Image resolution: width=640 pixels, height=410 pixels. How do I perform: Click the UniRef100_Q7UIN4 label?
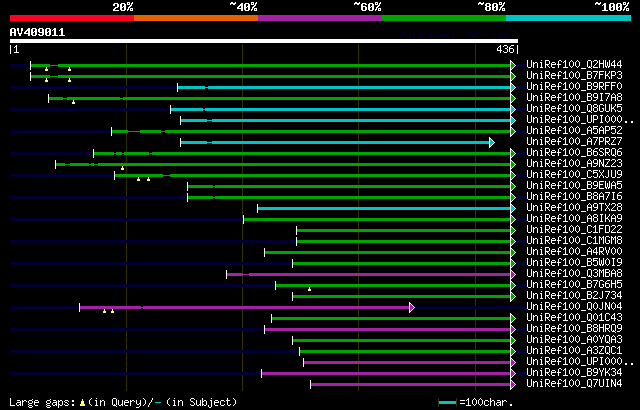(x=574, y=384)
